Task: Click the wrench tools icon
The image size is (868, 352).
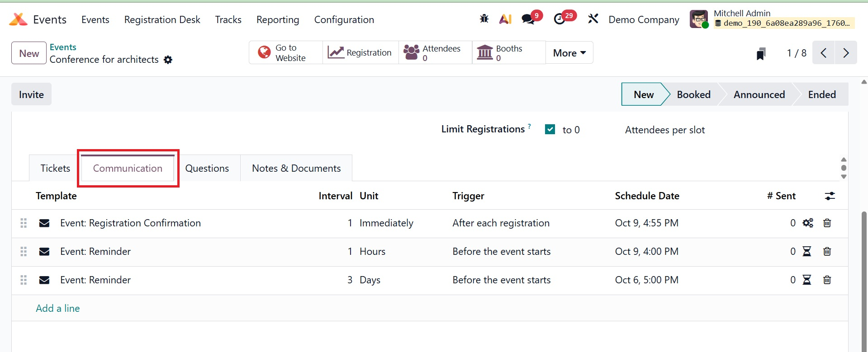Action: (593, 19)
